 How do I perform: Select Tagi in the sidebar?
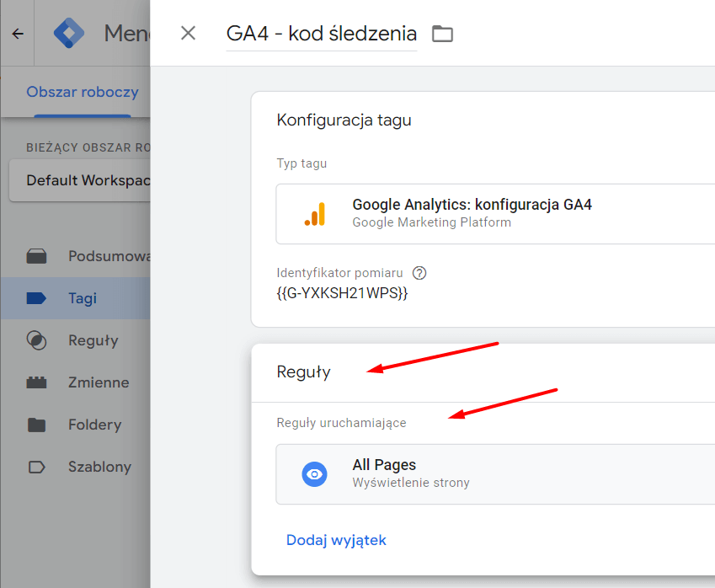(x=76, y=298)
